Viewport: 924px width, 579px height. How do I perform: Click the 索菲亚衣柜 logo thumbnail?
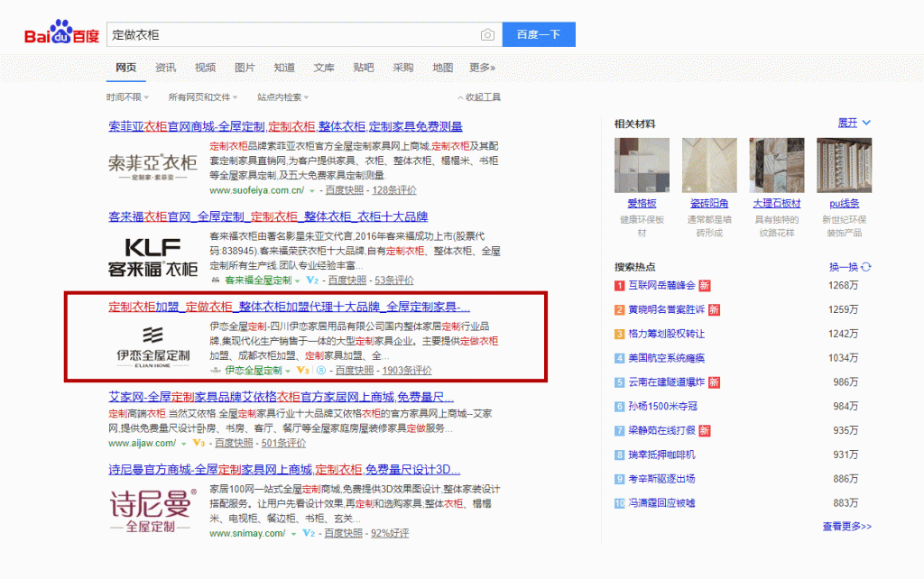pos(152,167)
